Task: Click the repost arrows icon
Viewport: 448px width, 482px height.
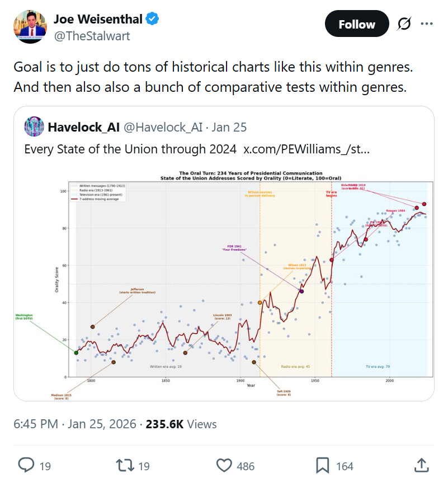Action: point(125,465)
